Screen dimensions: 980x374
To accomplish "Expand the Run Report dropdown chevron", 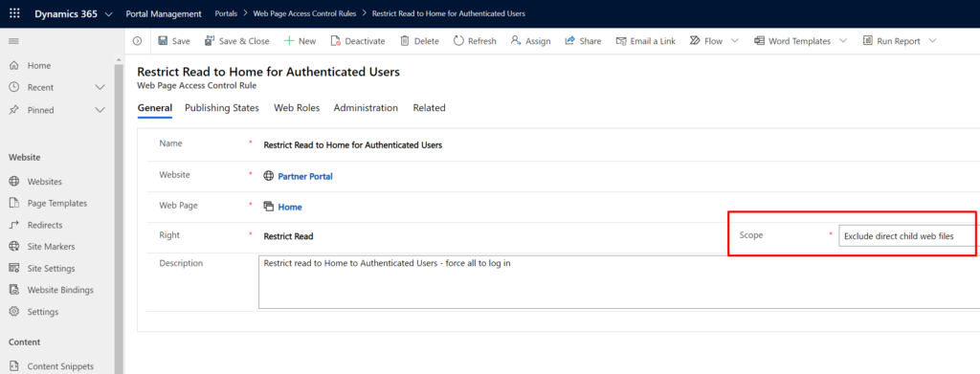I will (932, 41).
